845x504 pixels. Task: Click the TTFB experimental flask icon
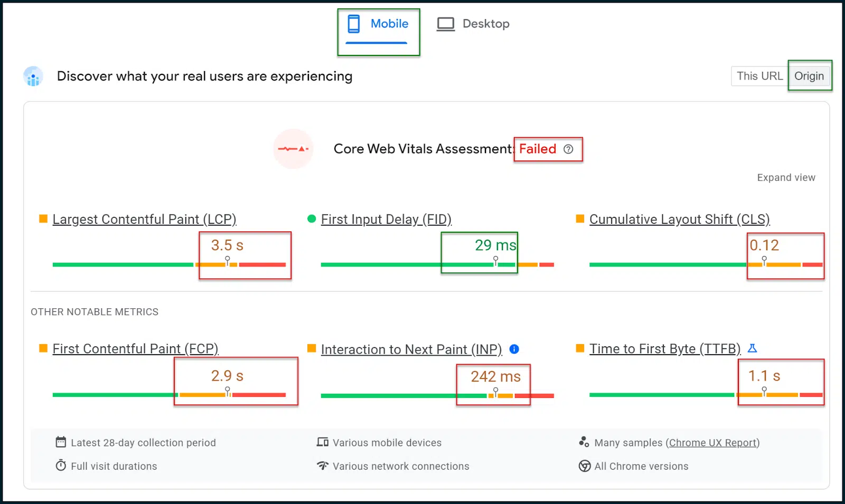(753, 348)
